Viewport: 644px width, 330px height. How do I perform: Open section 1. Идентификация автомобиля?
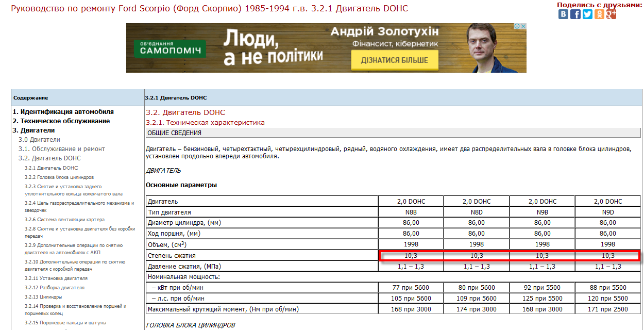(x=63, y=111)
